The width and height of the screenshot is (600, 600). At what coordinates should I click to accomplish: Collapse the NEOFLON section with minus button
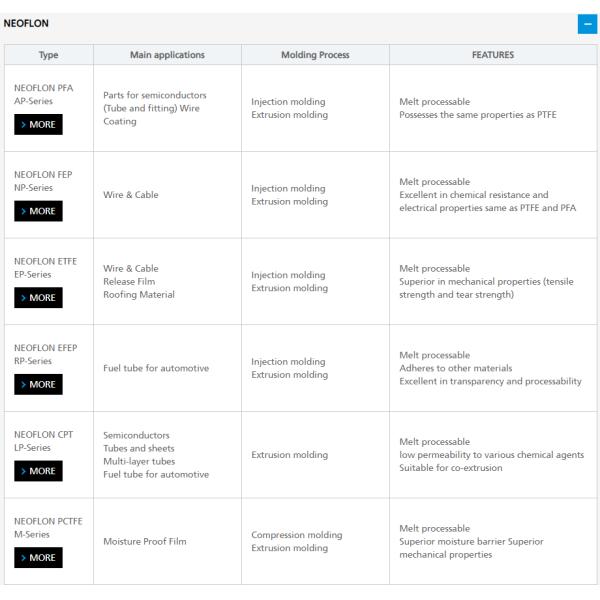[586, 24]
